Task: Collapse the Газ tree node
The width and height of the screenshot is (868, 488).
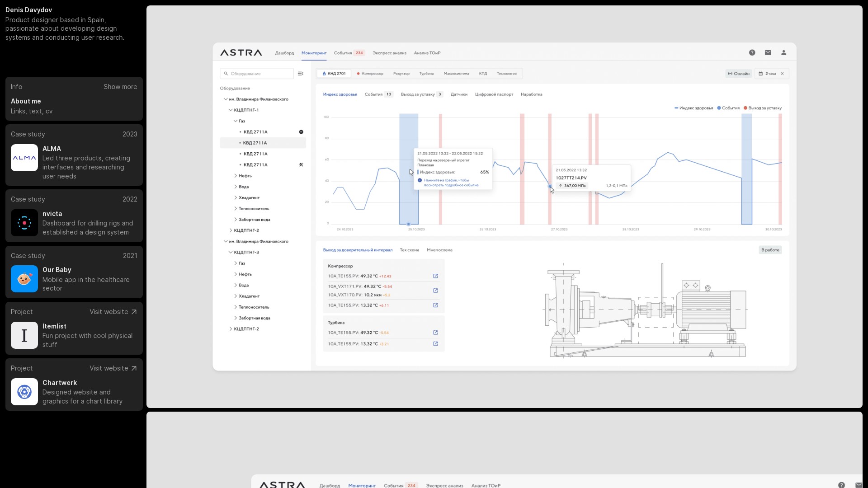Action: pyautogui.click(x=236, y=121)
